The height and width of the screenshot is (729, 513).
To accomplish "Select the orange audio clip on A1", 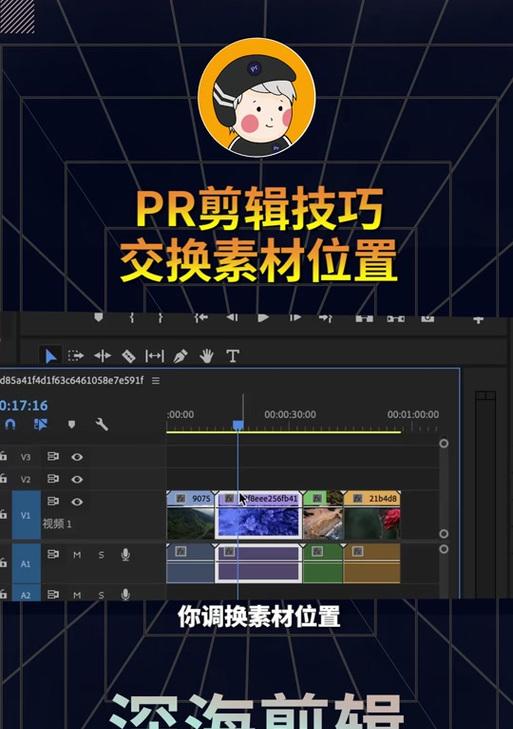I will pos(372,563).
